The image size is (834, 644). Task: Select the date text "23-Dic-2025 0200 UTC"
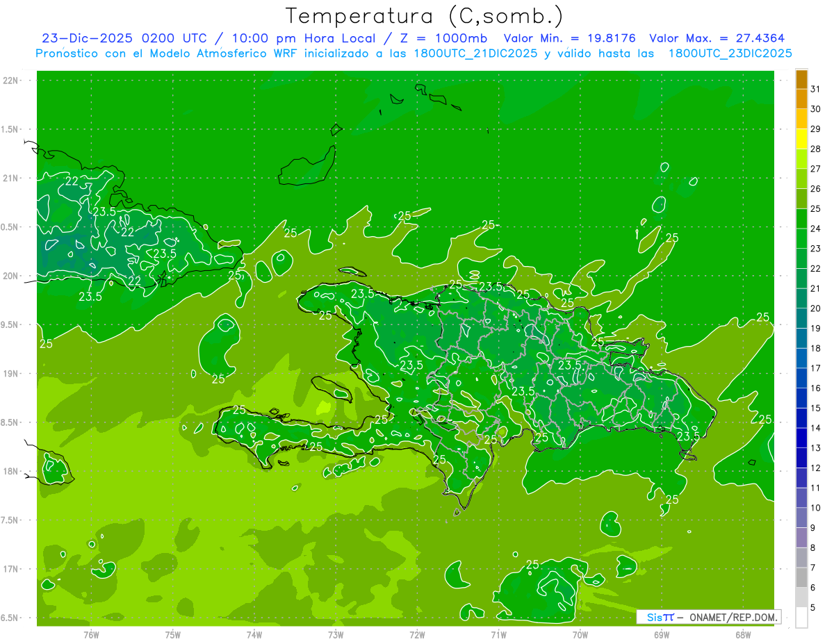(123, 39)
